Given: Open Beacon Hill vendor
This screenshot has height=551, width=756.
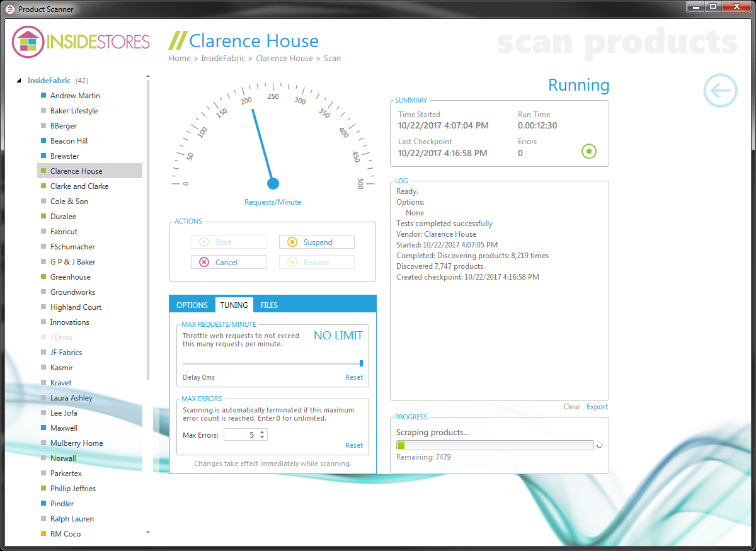Looking at the screenshot, I should coord(69,141).
